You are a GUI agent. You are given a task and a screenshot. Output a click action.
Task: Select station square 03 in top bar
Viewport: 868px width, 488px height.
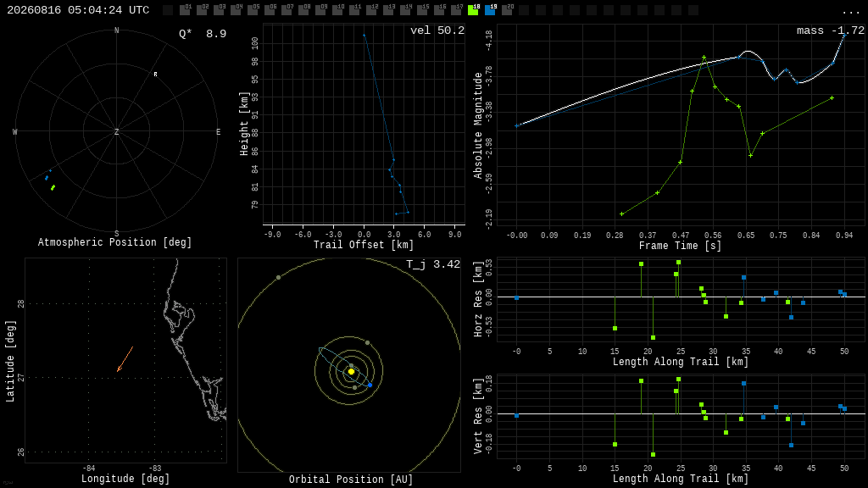[219, 10]
